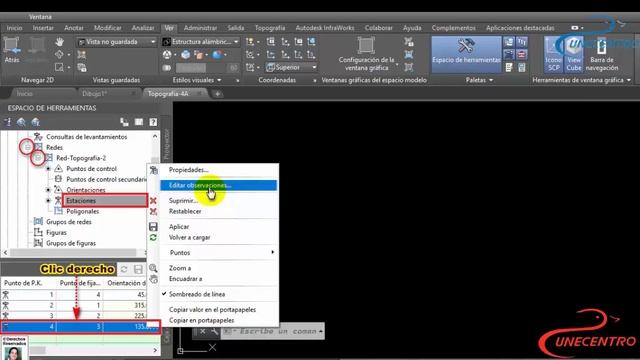Select the Figuras tree item
This screenshot has height=360, width=640.
(x=56, y=233)
